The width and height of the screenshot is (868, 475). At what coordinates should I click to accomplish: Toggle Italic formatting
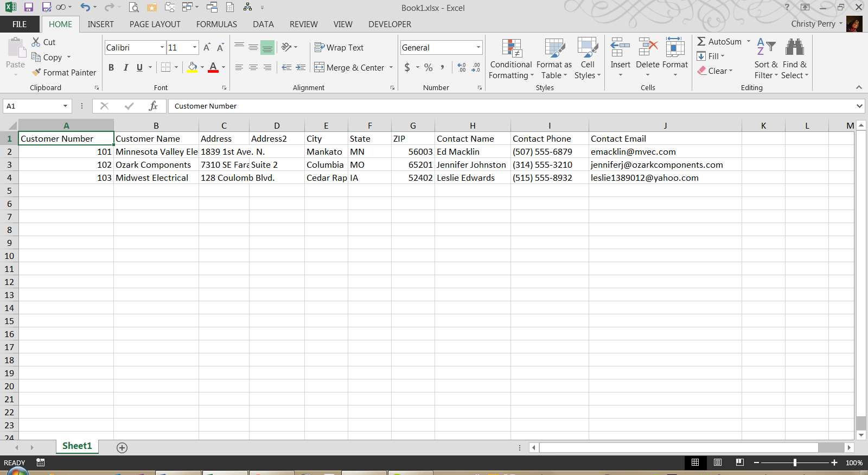(125, 67)
